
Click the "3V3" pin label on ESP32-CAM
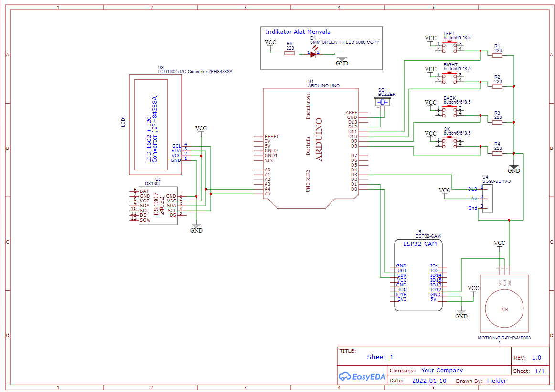pyautogui.click(x=402, y=299)
